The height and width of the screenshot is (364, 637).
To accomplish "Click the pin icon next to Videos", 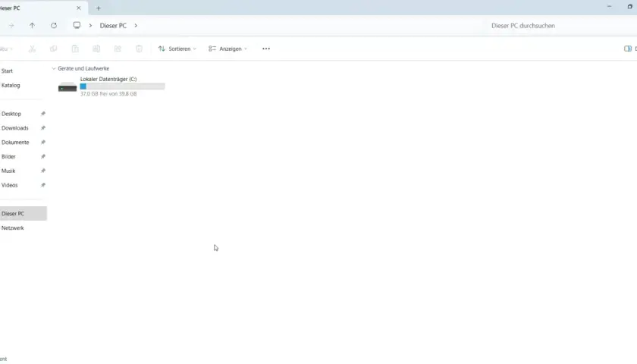I will 43,185.
